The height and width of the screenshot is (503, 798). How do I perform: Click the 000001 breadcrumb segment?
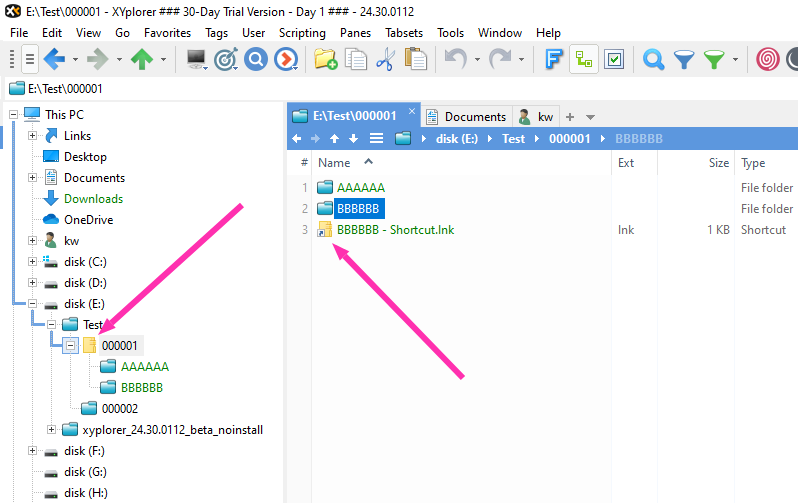(569, 138)
